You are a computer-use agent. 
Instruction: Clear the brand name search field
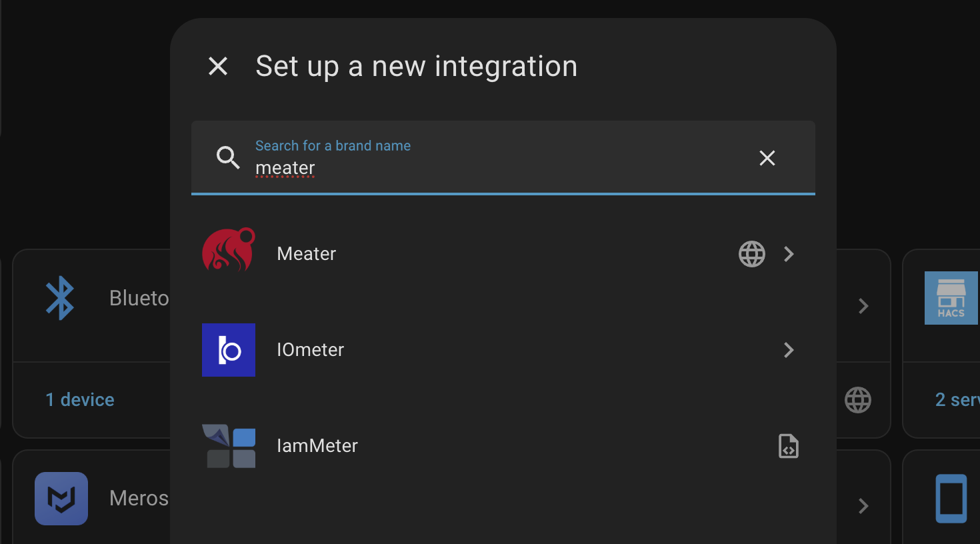(x=767, y=158)
